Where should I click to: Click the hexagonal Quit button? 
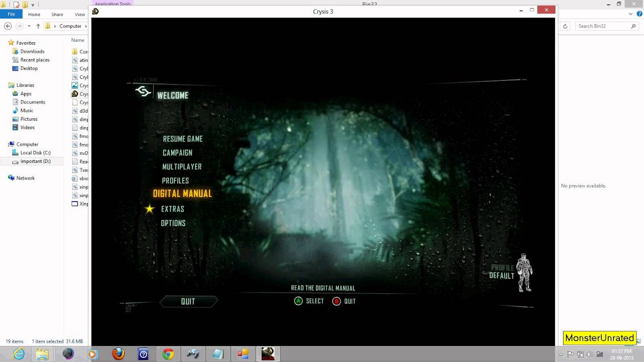tap(188, 302)
